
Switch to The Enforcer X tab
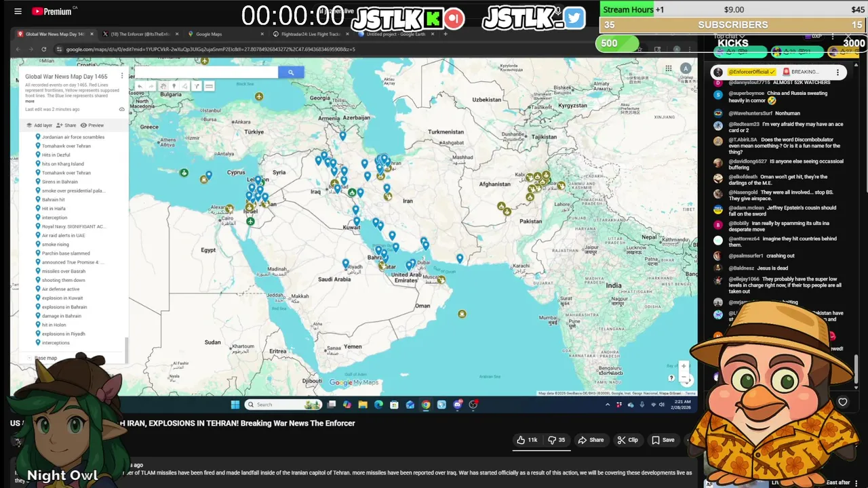click(x=140, y=34)
